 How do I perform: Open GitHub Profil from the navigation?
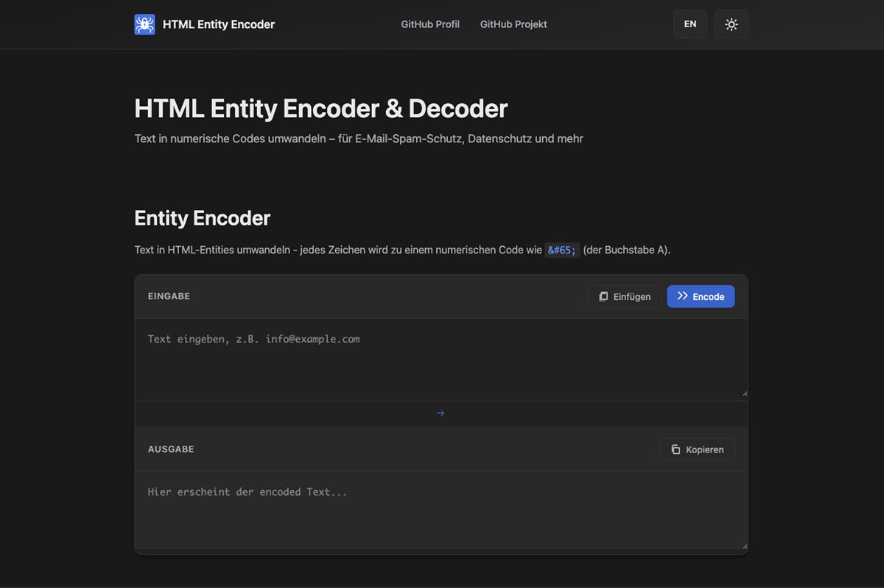tap(430, 24)
